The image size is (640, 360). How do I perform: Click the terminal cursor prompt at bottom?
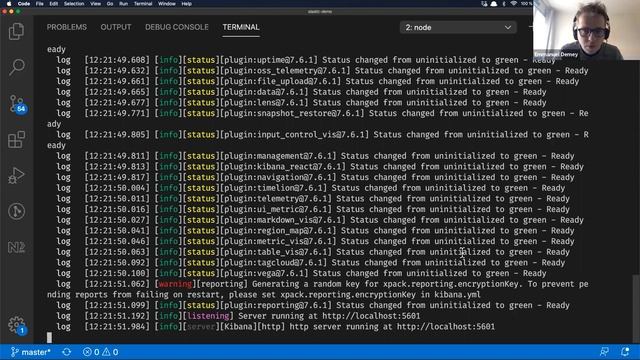point(49,338)
